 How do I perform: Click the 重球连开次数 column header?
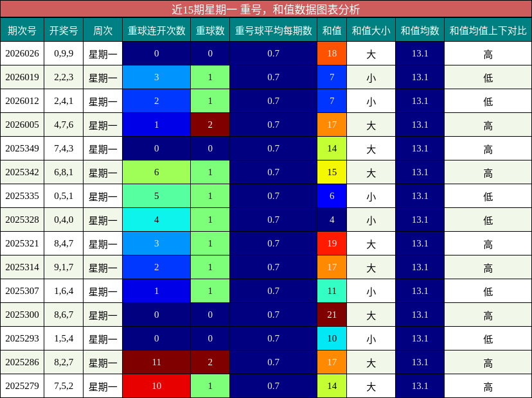coord(157,29)
